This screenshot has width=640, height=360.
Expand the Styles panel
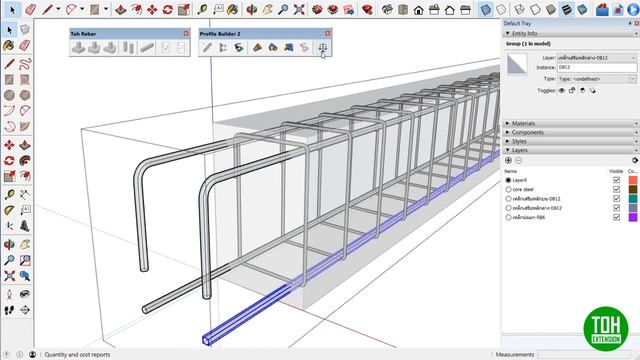[x=508, y=141]
